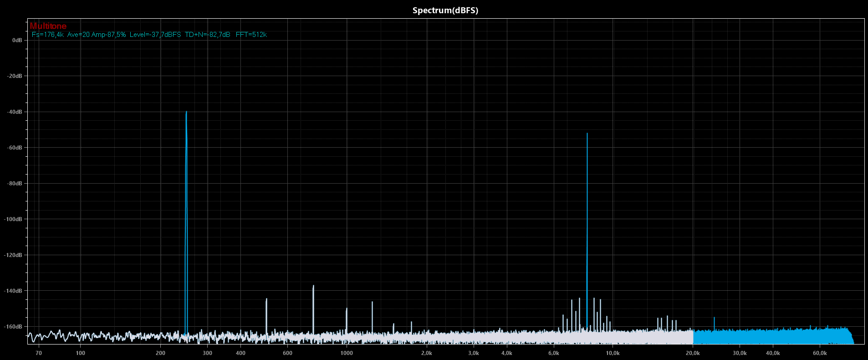This screenshot has height=360, width=868.
Task: Click the 40,0k frequency axis label
Action: 773,353
